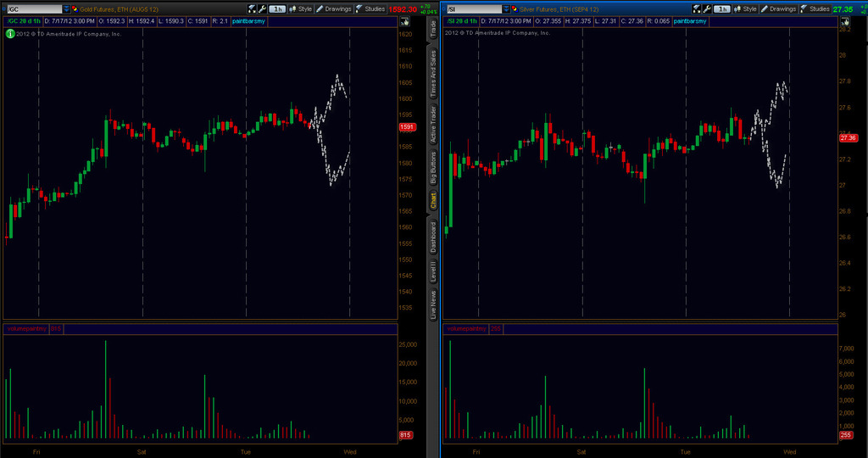Open chart settings wrench on the Silver chart

(707, 8)
